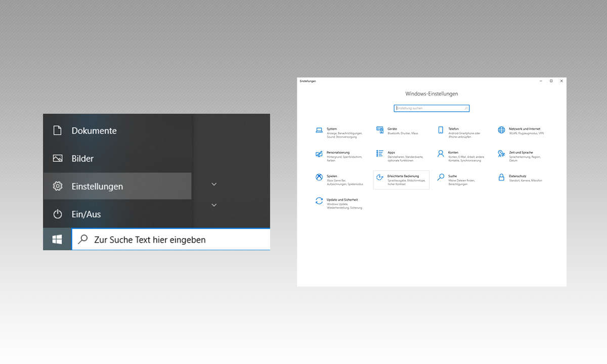Screen dimensions: 607x364
Task: Click the taskbar search magnifier icon
Action: [x=83, y=240]
